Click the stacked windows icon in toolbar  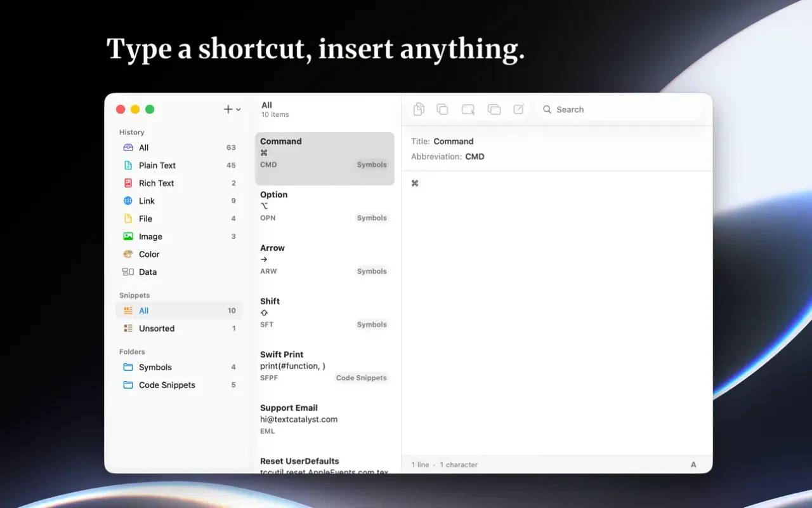click(x=494, y=109)
